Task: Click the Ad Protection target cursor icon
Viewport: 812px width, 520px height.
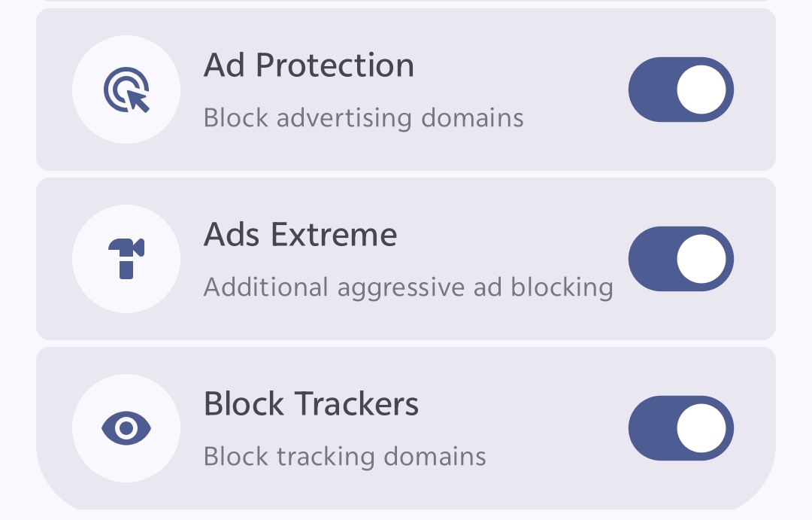Action: (126, 90)
